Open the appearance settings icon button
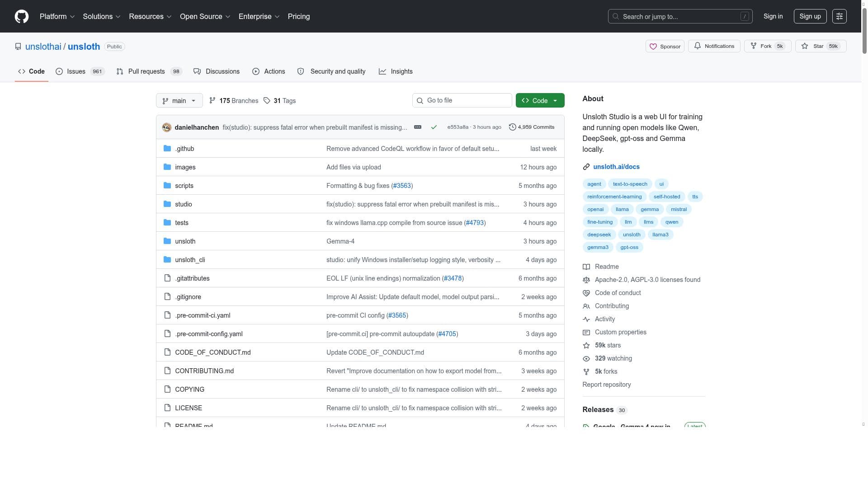Screen dimensions: 868x488 pyautogui.click(x=840, y=16)
